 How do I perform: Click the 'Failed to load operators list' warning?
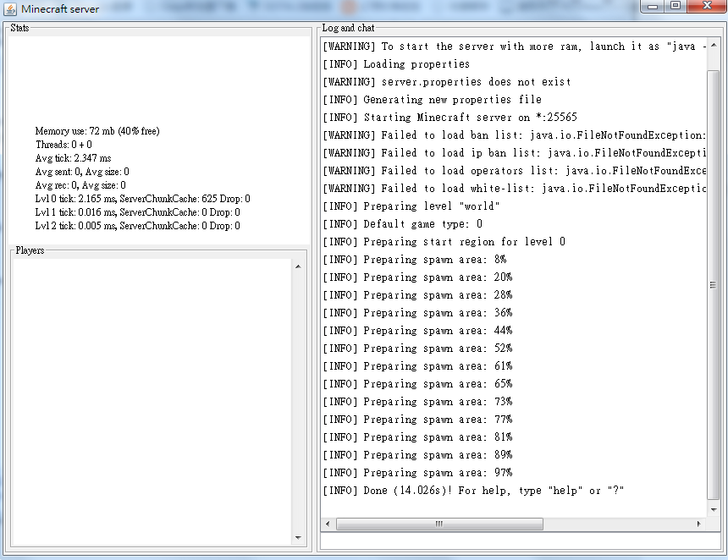pyautogui.click(x=514, y=170)
